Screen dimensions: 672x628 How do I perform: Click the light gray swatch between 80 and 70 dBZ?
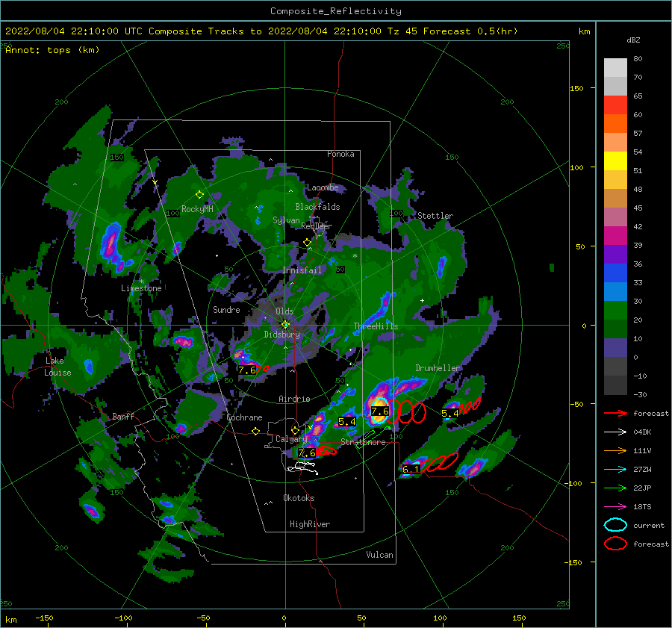pos(615,68)
